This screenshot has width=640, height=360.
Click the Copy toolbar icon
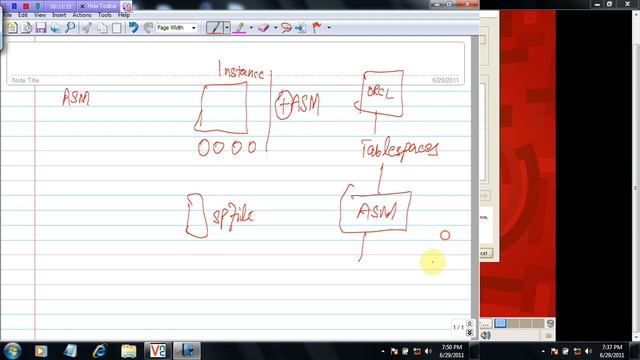click(x=102, y=28)
